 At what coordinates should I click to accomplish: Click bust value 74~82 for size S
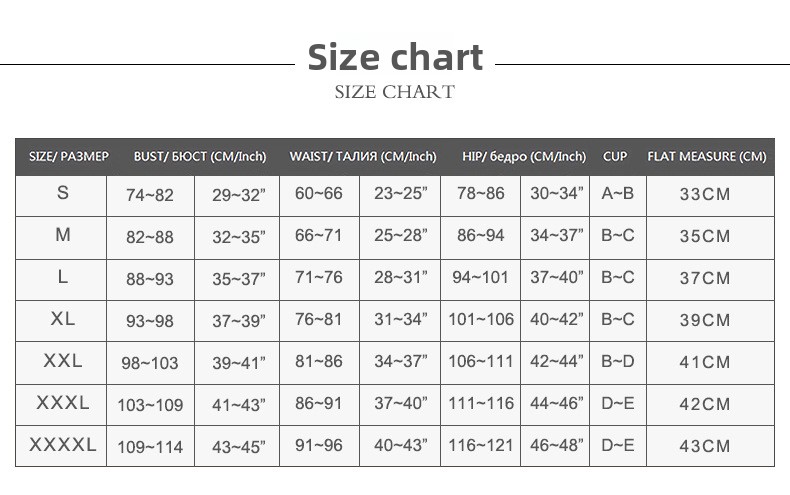[150, 195]
